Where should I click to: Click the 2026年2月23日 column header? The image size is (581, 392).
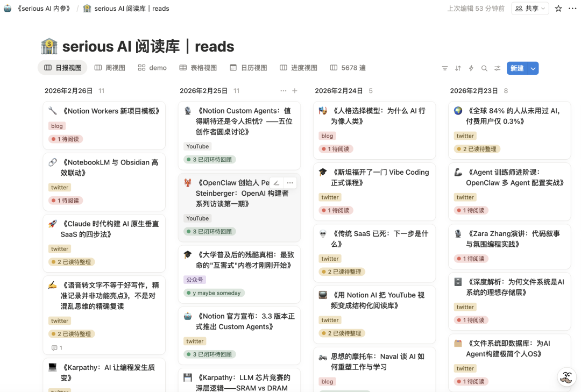coord(474,91)
